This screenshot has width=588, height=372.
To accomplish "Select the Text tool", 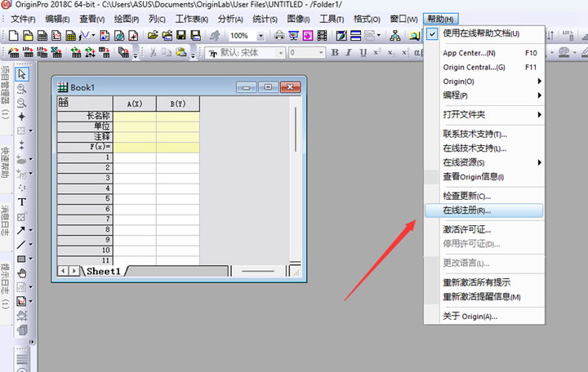I will [x=22, y=202].
